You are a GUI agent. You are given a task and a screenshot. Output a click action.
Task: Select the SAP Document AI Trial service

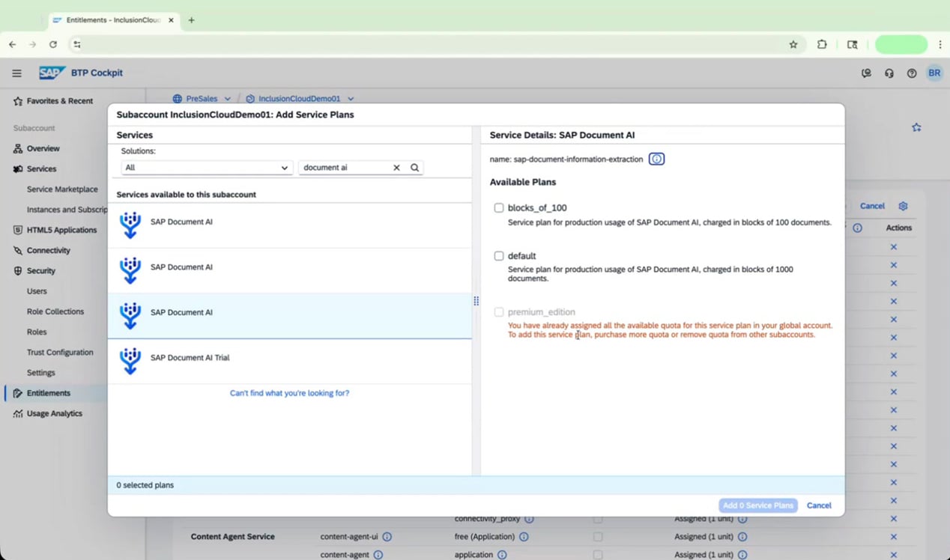click(290, 361)
